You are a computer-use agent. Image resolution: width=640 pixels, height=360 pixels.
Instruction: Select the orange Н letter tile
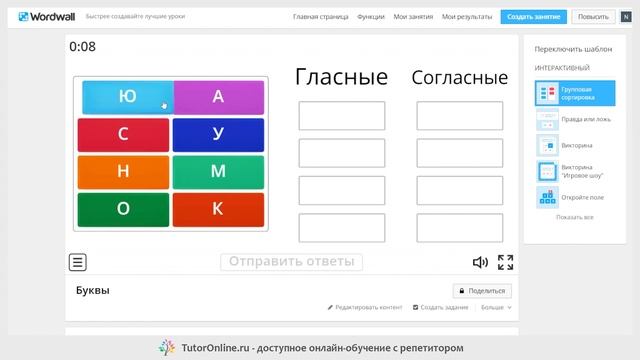coord(123,172)
